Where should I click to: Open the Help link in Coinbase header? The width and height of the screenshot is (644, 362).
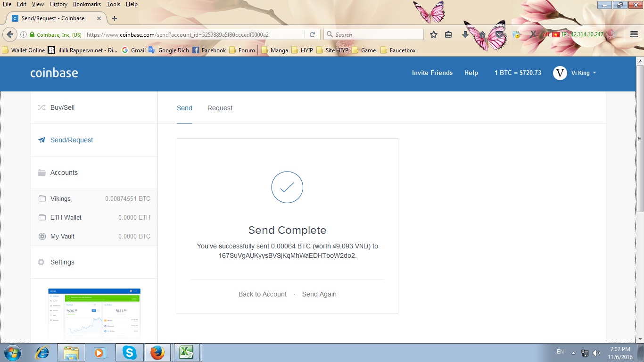(x=471, y=73)
